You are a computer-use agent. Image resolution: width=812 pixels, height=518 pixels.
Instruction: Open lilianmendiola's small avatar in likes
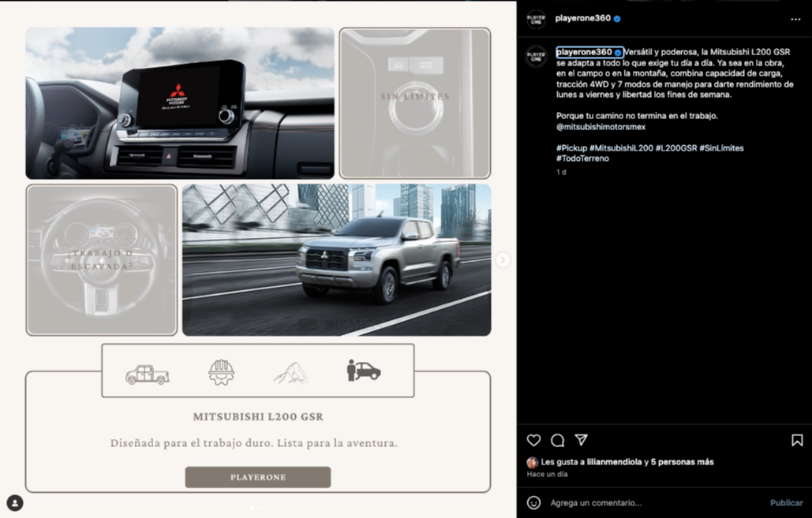click(x=532, y=463)
